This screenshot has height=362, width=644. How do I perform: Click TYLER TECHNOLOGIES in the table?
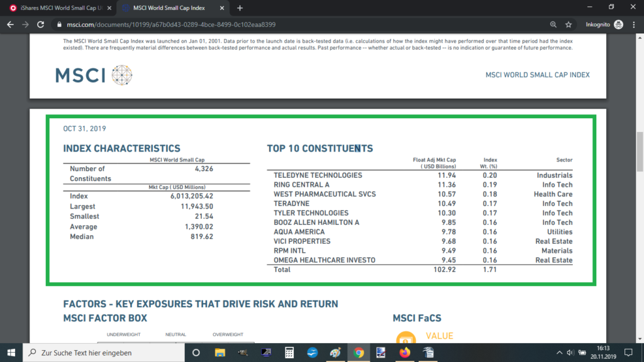click(311, 213)
